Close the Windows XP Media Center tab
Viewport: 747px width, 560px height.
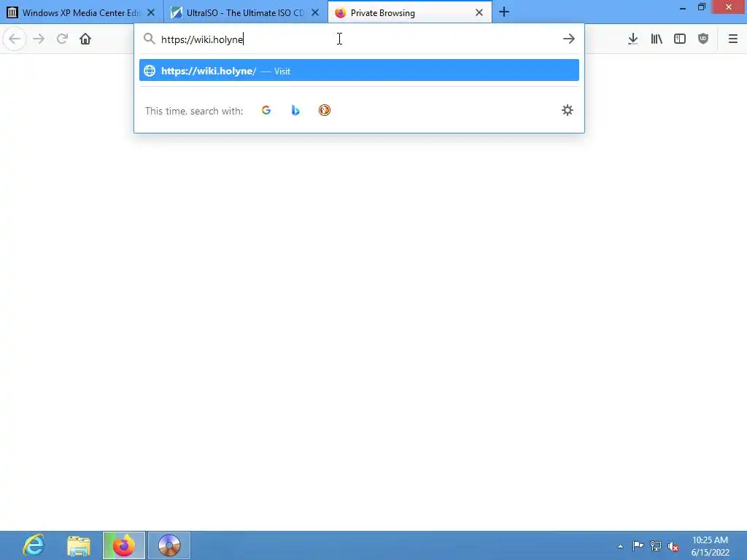click(151, 13)
